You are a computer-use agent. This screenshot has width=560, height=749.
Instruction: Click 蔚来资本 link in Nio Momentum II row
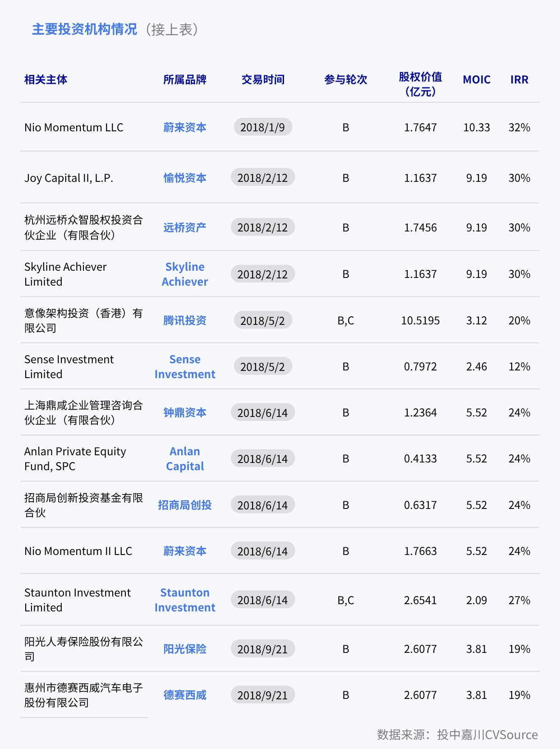(185, 551)
